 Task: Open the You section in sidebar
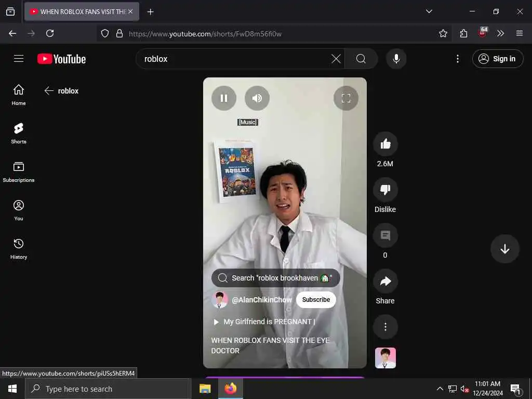[19, 210]
